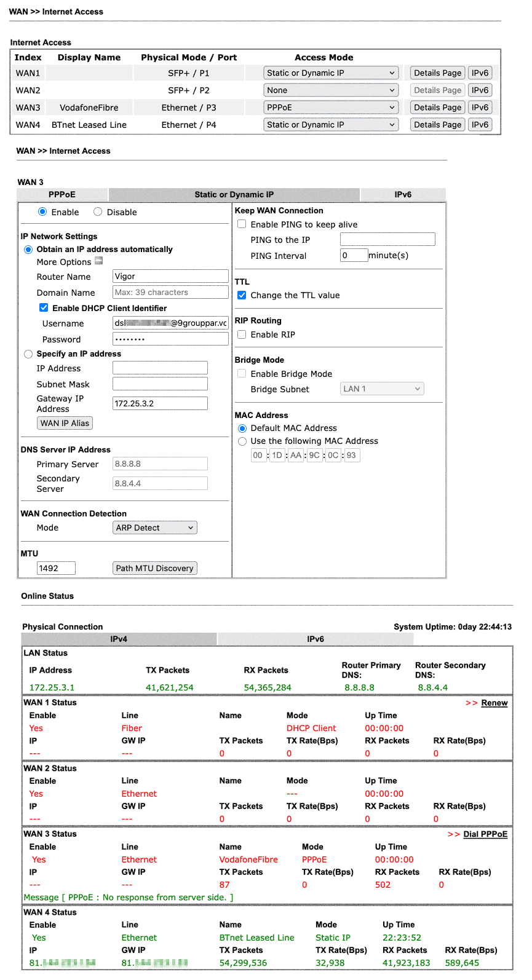
Task: Open WAN1 access mode dropdown
Action: pyautogui.click(x=331, y=73)
